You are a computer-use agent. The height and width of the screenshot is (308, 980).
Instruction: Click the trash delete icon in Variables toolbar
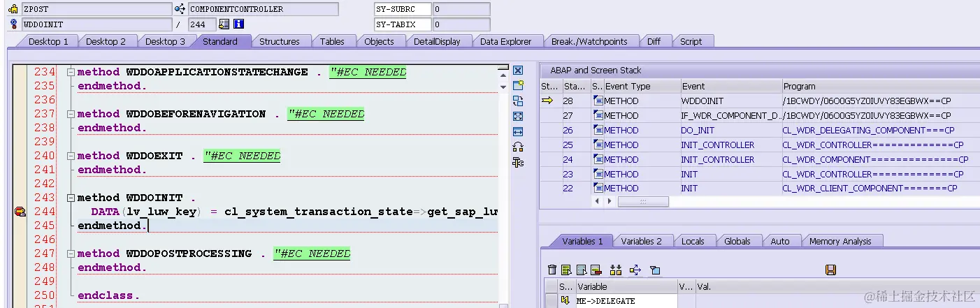(552, 270)
